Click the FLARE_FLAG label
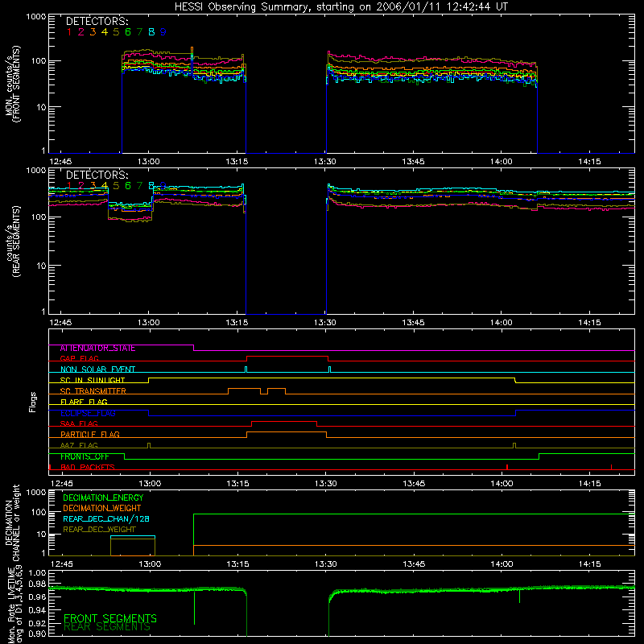644x644 pixels. coord(84,402)
